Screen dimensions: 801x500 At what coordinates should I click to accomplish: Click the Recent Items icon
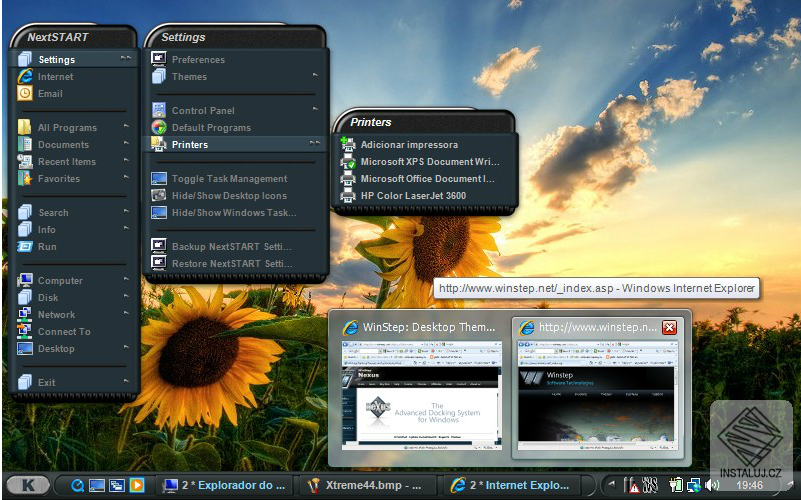(25, 161)
